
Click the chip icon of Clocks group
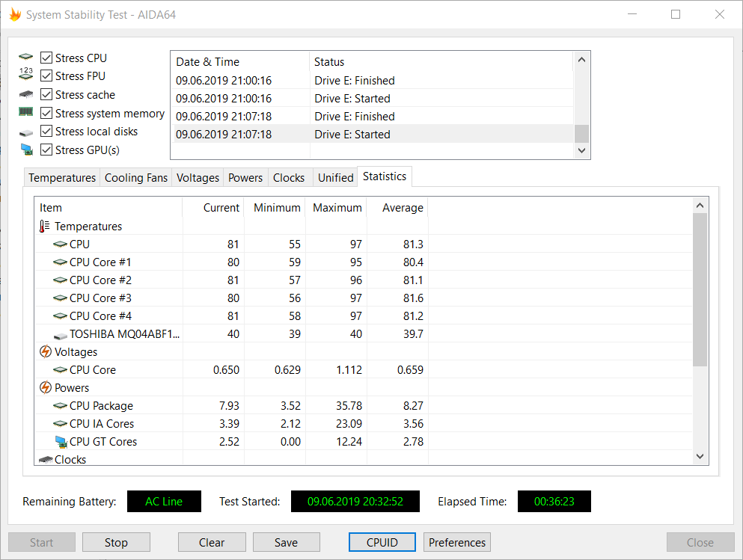coord(46,460)
